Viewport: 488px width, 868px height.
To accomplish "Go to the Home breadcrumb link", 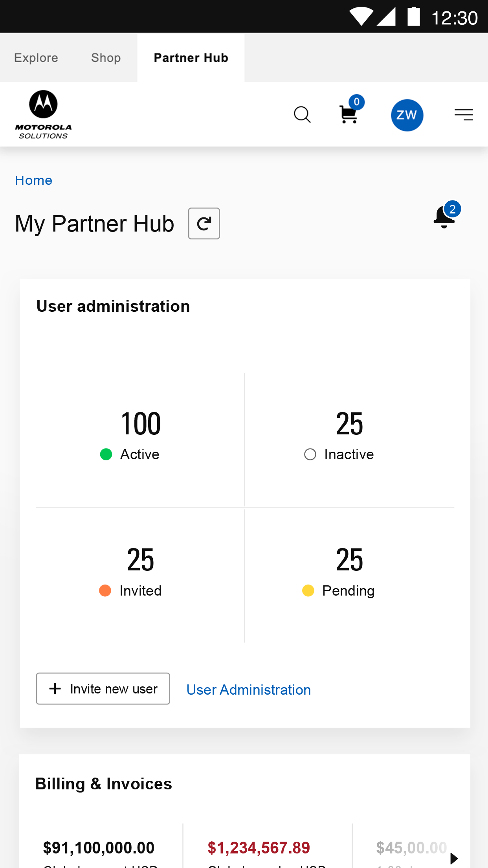I will pyautogui.click(x=33, y=180).
